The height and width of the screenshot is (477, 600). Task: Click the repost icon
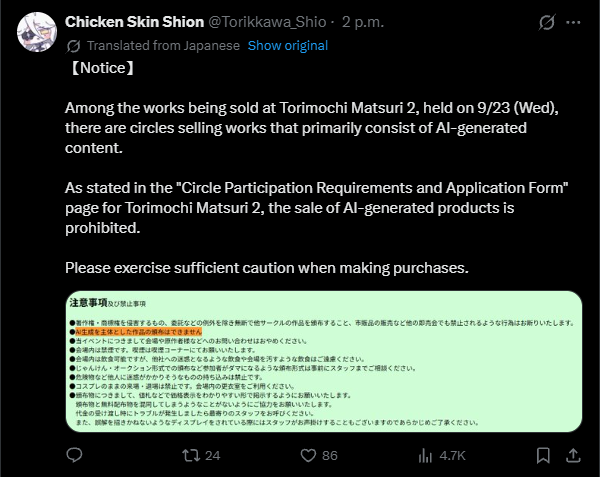click(x=191, y=456)
